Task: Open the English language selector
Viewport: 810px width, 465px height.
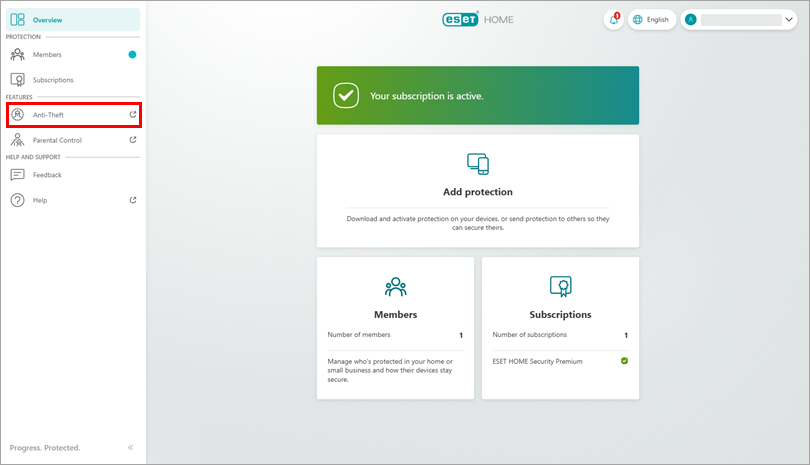Action: (x=651, y=20)
